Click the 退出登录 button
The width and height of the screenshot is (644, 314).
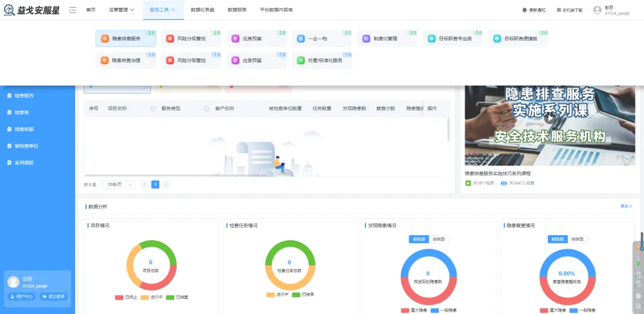(x=54, y=296)
